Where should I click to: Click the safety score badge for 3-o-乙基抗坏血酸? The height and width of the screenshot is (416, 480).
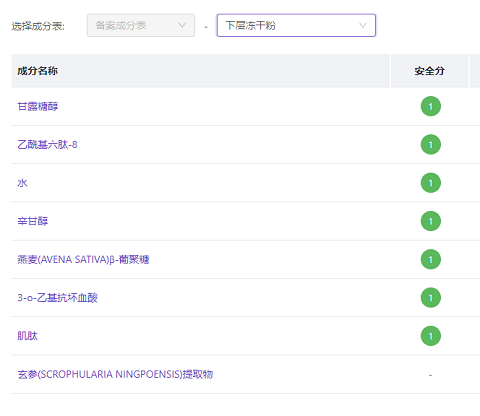[x=431, y=298]
